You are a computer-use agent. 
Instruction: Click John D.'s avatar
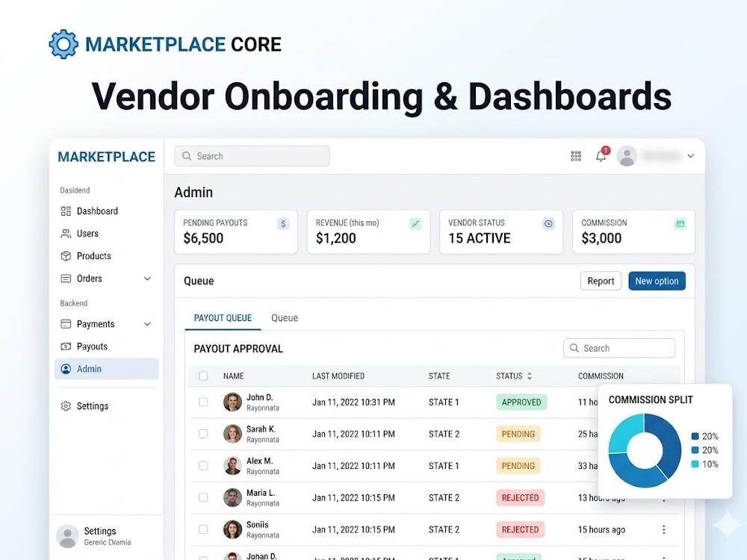[x=232, y=402]
